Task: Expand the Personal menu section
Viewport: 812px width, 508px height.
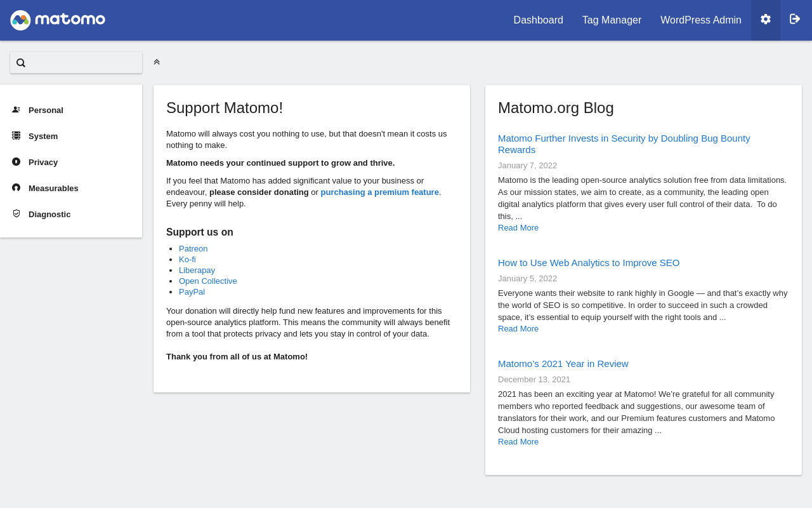Action: coord(46,110)
